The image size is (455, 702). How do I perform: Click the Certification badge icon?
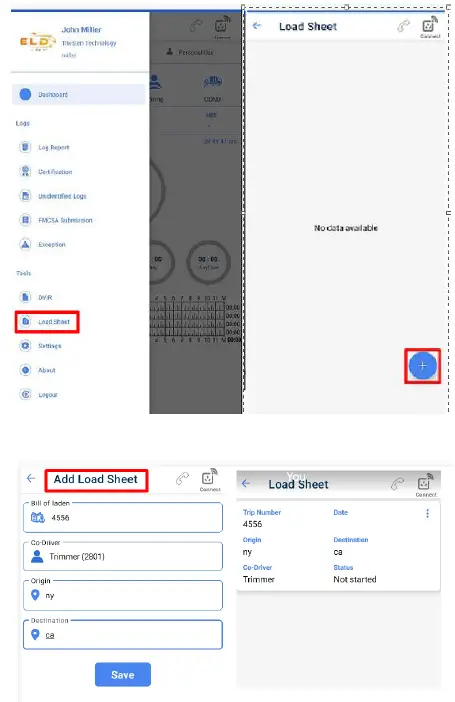tap(26, 171)
